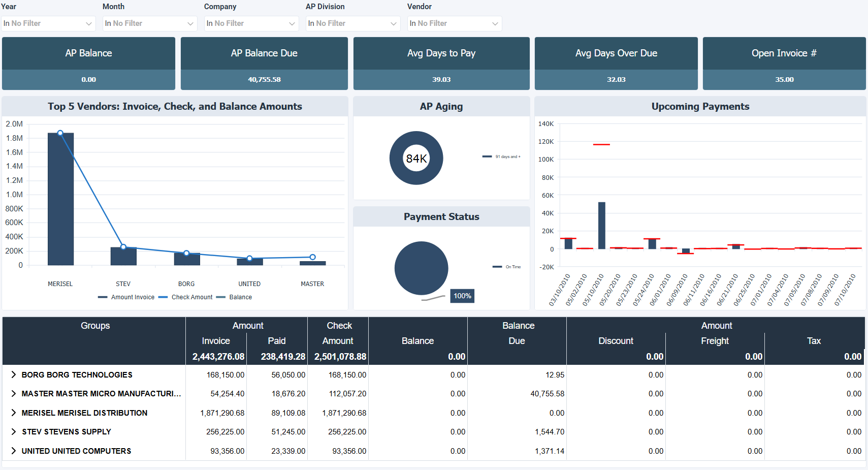The height and width of the screenshot is (470, 868).
Task: Click the total invoice value 2,443,276.08
Action: coord(218,357)
